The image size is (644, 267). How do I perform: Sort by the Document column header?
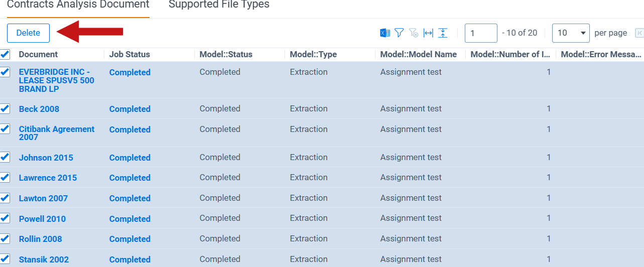click(38, 54)
